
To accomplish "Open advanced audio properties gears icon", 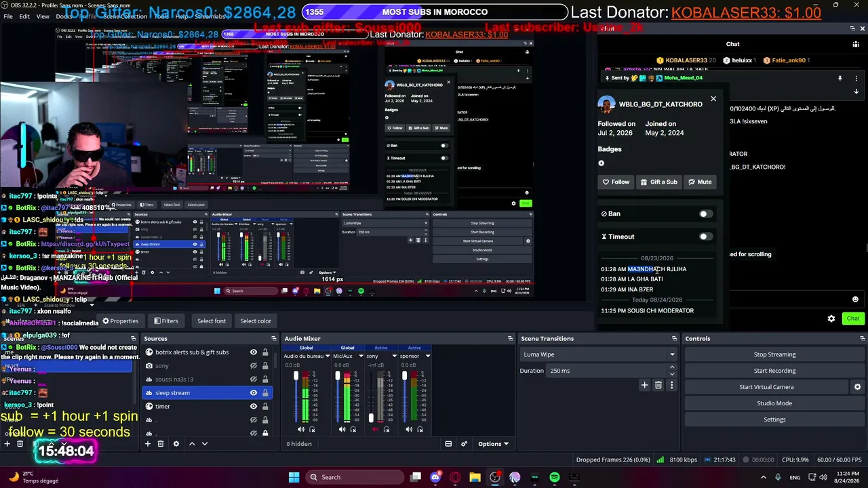I will click(465, 444).
